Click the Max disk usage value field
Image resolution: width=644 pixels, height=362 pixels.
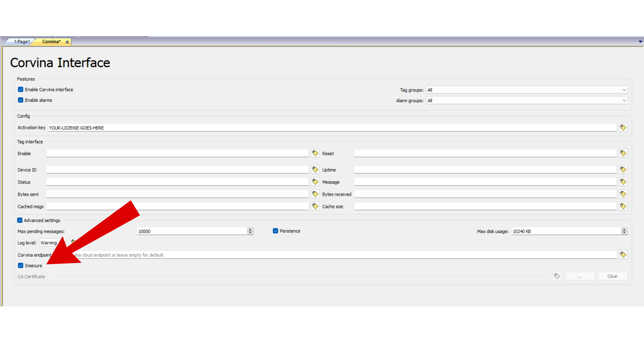(x=566, y=231)
